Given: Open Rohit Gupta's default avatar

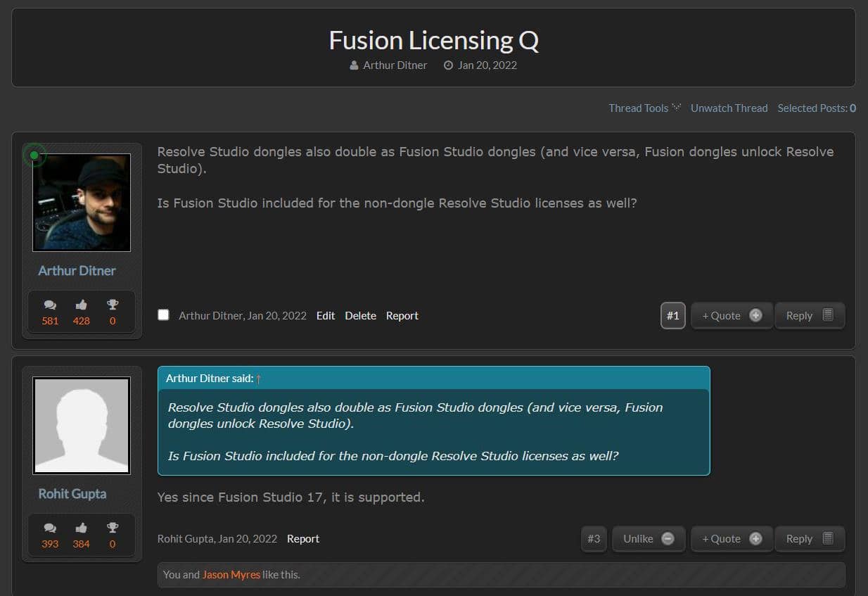Looking at the screenshot, I should (x=82, y=425).
